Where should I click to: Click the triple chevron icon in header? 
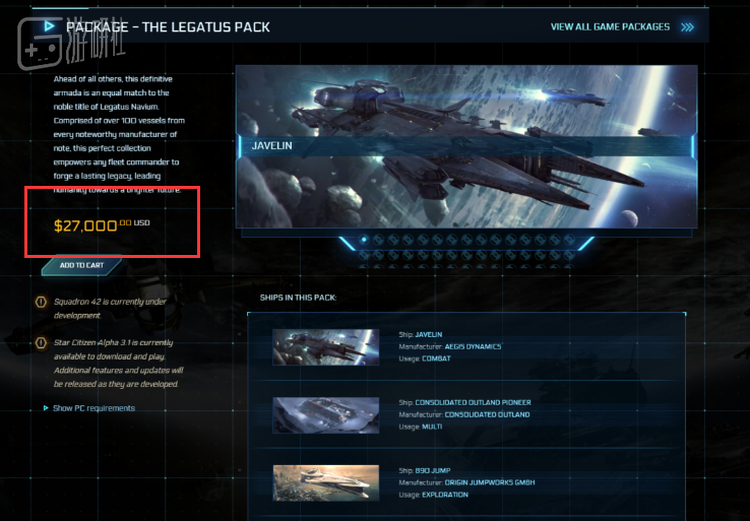(687, 27)
